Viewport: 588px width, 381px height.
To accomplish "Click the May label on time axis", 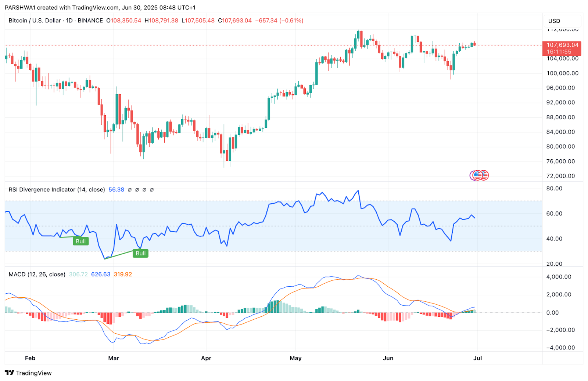I will pos(295,358).
